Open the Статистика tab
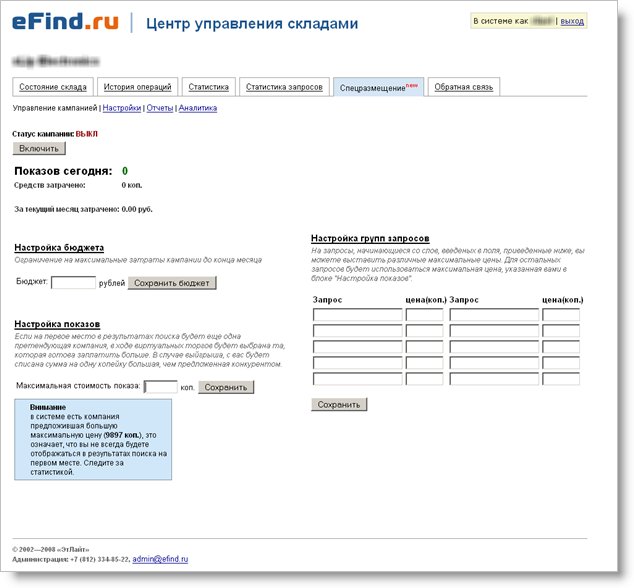Image resolution: width=634 pixels, height=588 pixels. tap(208, 87)
